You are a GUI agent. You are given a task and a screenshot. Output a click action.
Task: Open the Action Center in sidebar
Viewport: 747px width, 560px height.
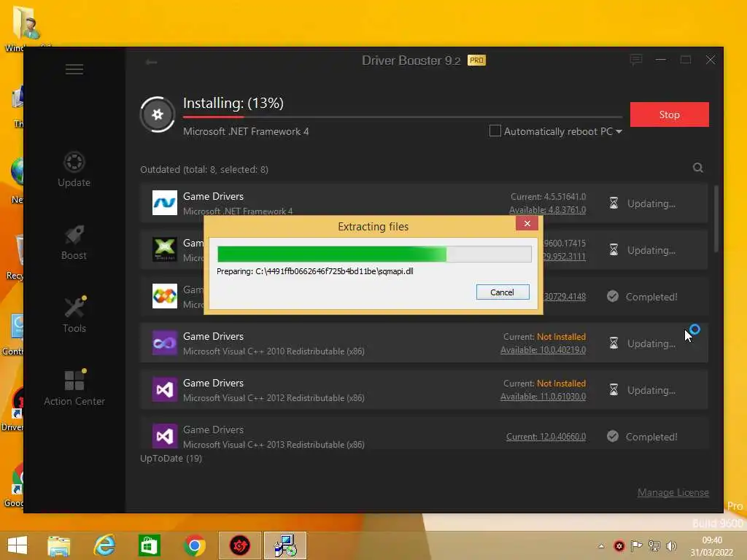point(74,388)
